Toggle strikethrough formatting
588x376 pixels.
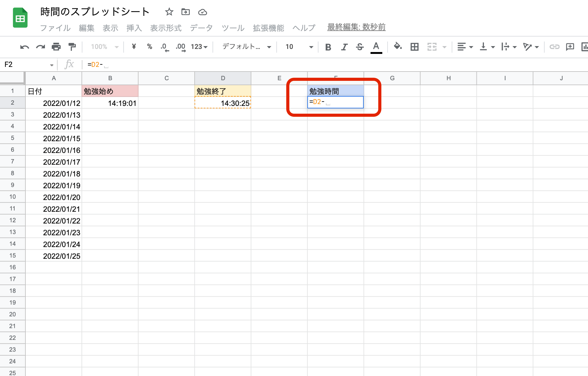[x=360, y=47]
